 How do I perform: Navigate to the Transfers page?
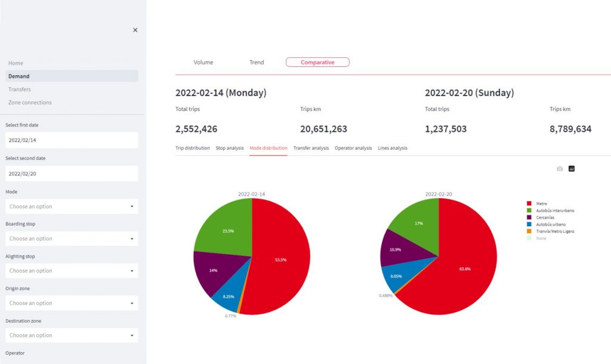coord(20,90)
